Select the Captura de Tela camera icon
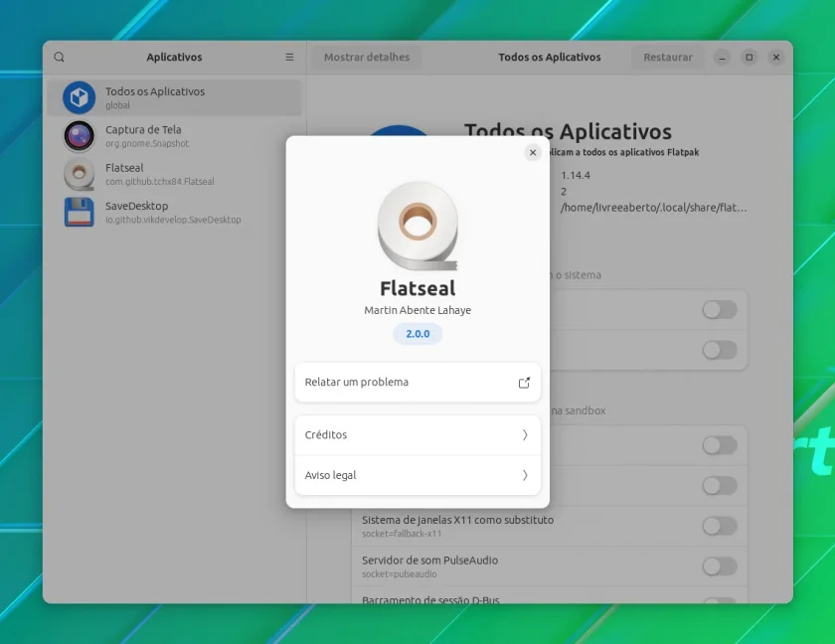Image resolution: width=835 pixels, height=644 pixels. pyautogui.click(x=79, y=136)
